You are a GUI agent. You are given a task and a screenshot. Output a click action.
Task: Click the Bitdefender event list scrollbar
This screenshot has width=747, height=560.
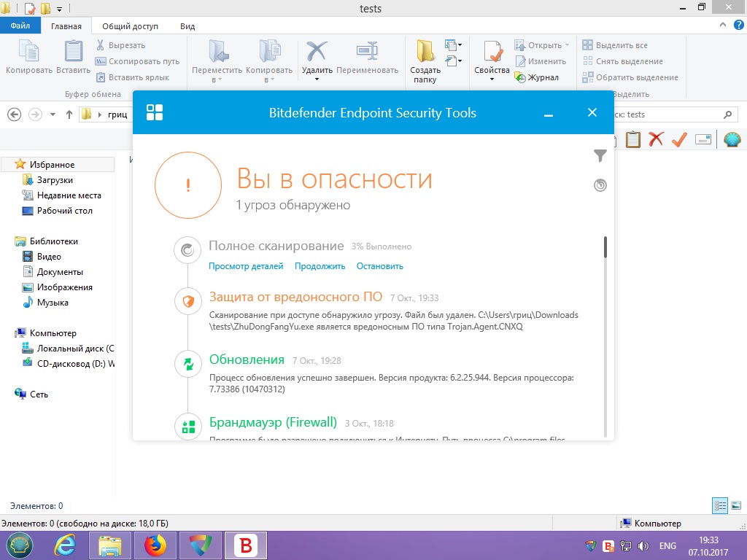pos(605,247)
